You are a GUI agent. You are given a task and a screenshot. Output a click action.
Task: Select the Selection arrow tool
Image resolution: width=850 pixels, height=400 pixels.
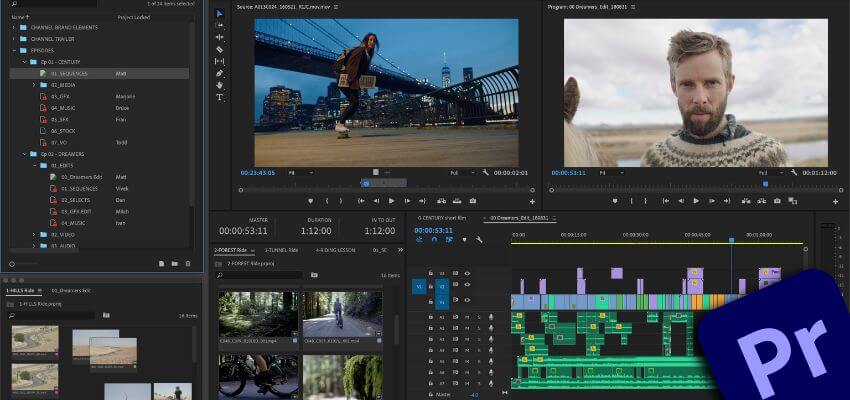pyautogui.click(x=220, y=14)
